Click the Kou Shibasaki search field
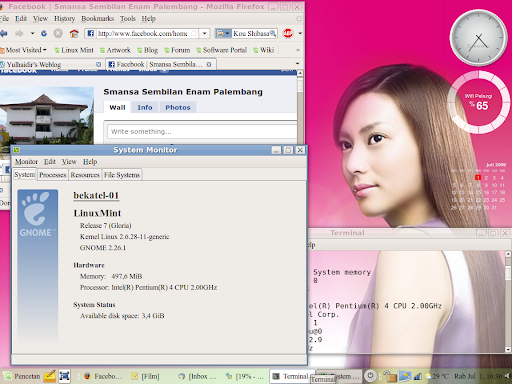Viewport: 512px width, 384px height. tap(251, 33)
